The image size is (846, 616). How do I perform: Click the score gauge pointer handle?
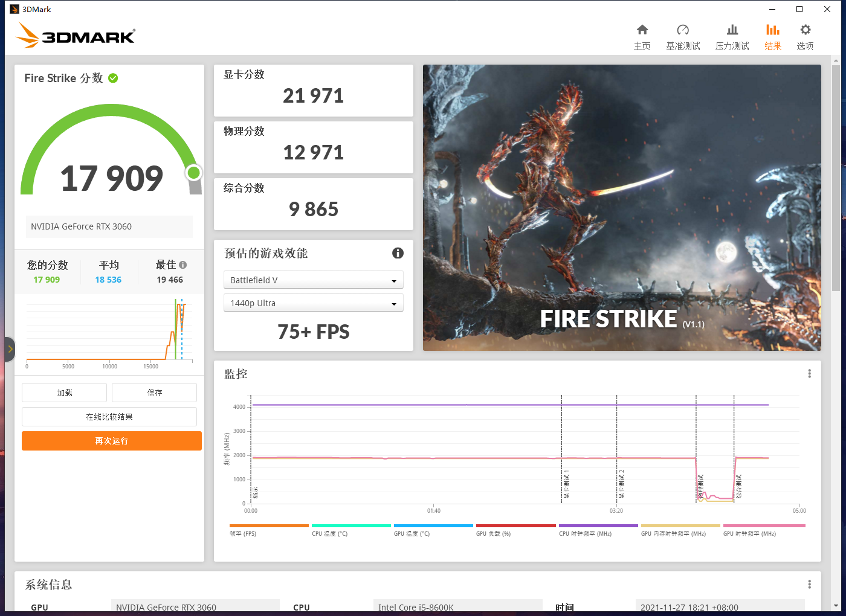(194, 173)
